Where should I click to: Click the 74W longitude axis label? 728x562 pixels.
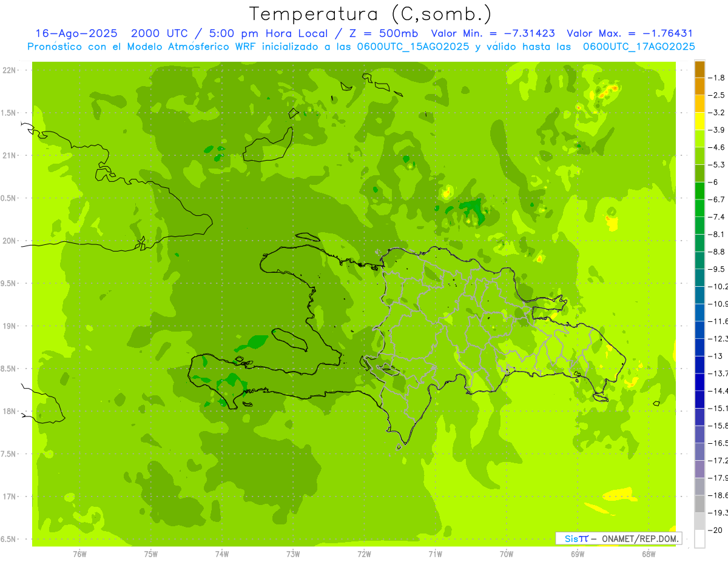[x=221, y=554]
